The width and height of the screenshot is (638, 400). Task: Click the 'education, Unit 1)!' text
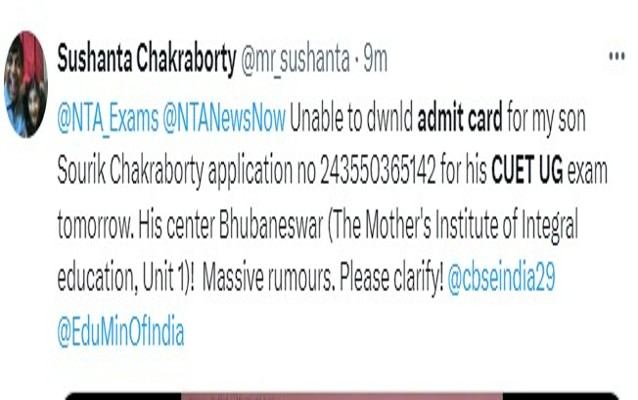126,279
